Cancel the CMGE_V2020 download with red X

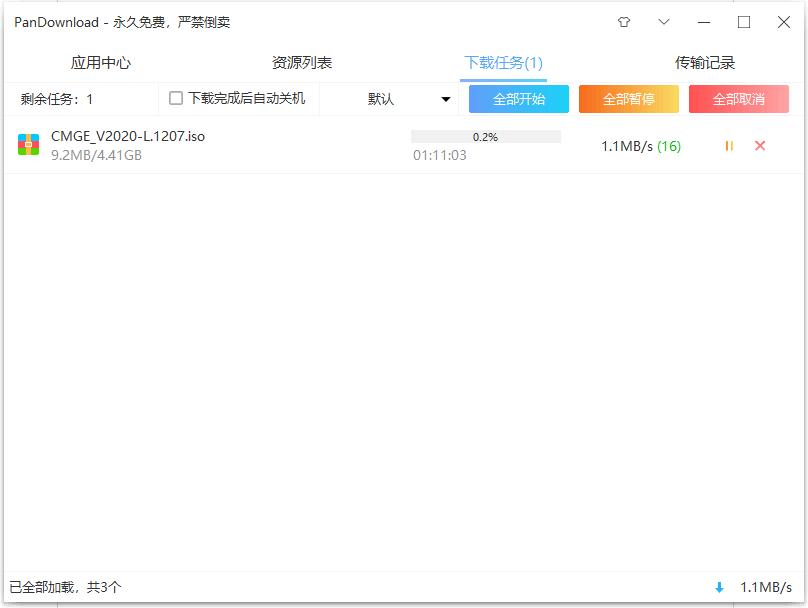coord(760,145)
